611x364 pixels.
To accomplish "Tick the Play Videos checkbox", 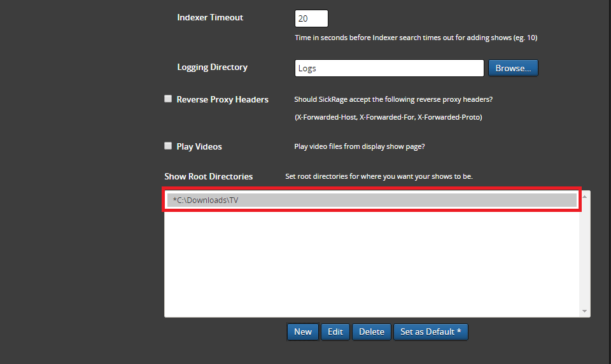I will 168,146.
